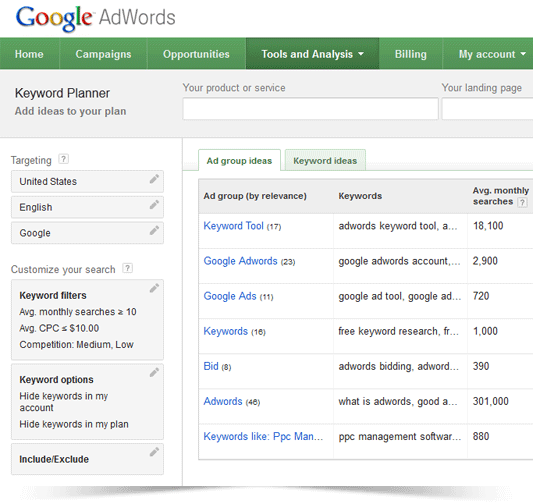Screen dimensions: 533x504
Task: Switch to the Ad group ideas tab
Action: (x=239, y=160)
